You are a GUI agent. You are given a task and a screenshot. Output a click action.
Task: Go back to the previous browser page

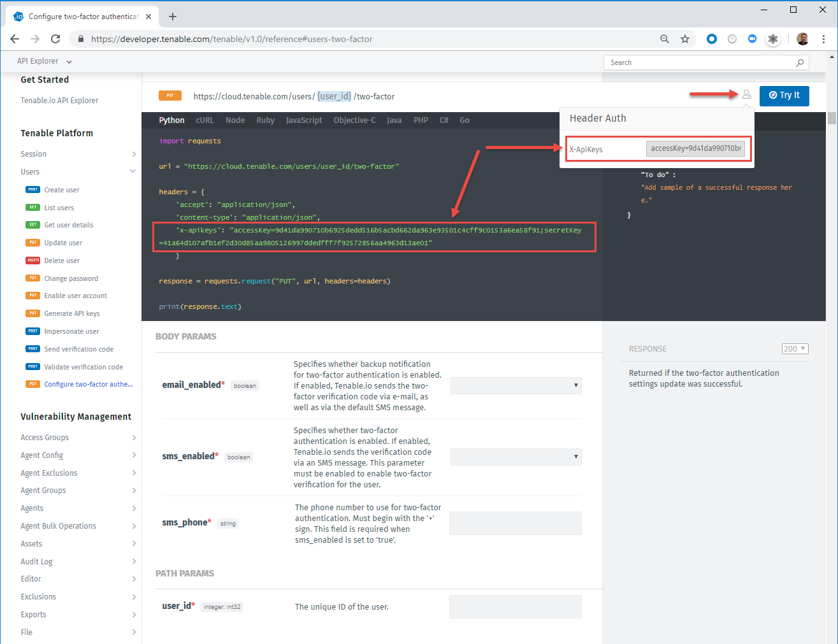pyautogui.click(x=15, y=39)
